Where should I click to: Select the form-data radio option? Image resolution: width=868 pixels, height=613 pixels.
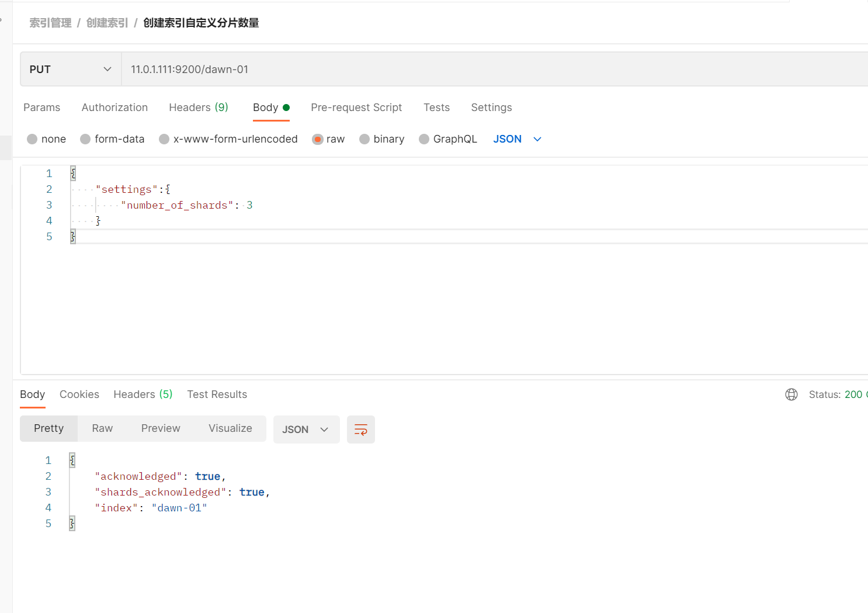(x=85, y=139)
